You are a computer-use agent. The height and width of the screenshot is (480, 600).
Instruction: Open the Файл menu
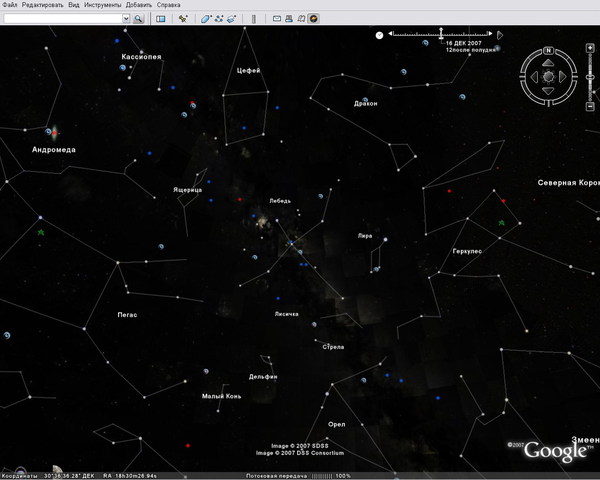10,5
